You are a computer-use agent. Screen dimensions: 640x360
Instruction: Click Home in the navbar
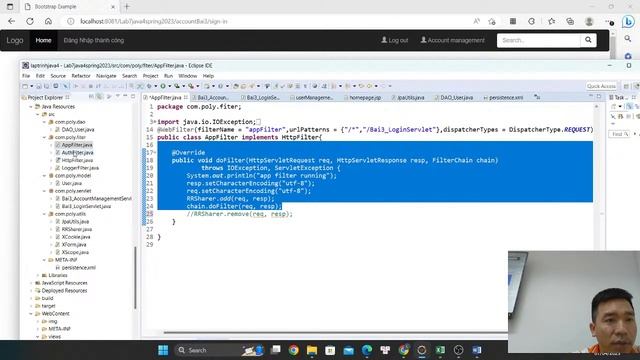click(x=43, y=40)
